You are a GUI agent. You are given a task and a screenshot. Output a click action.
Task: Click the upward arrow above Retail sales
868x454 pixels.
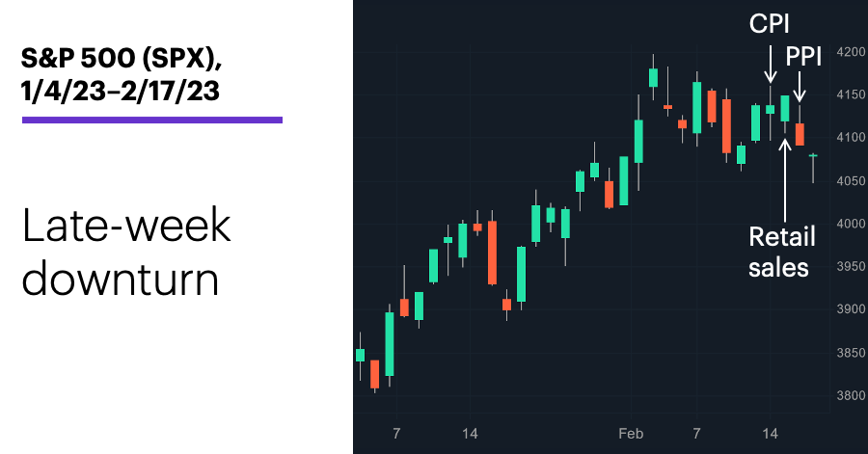click(785, 179)
